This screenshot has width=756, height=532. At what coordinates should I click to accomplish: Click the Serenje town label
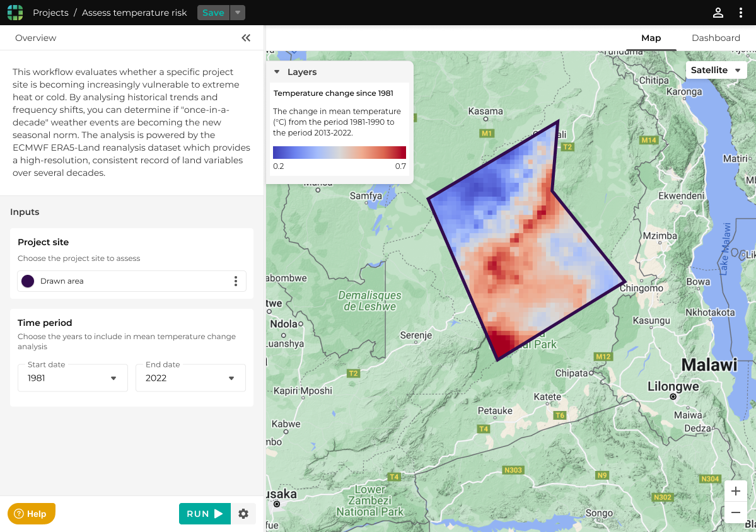click(x=416, y=335)
